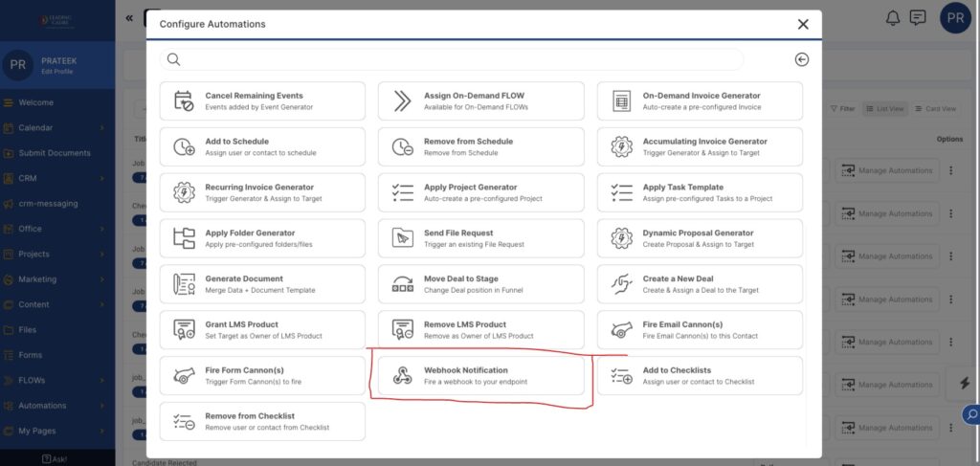Click the Recurring Invoice Generator gear icon
Viewport: 980px width, 466px height.
click(x=184, y=192)
